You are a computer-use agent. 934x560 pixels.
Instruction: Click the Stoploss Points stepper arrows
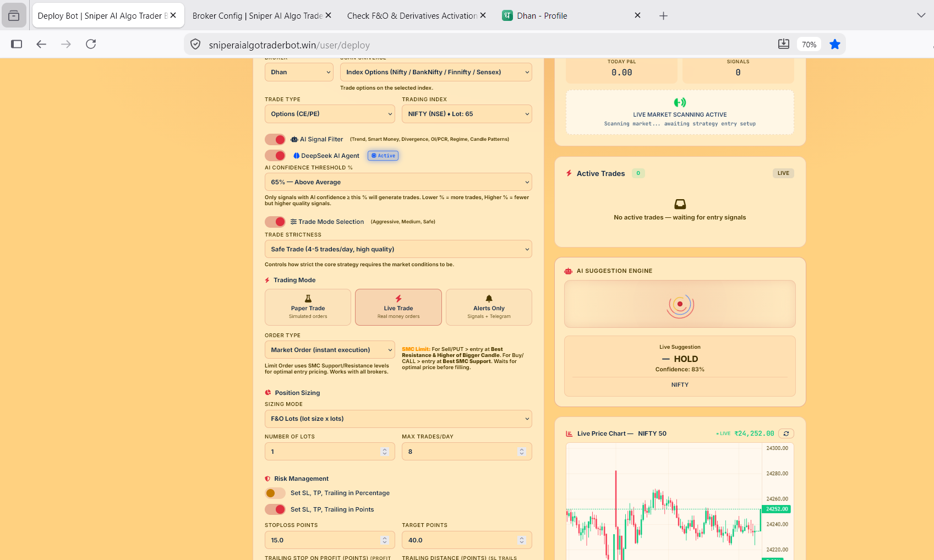click(x=385, y=540)
